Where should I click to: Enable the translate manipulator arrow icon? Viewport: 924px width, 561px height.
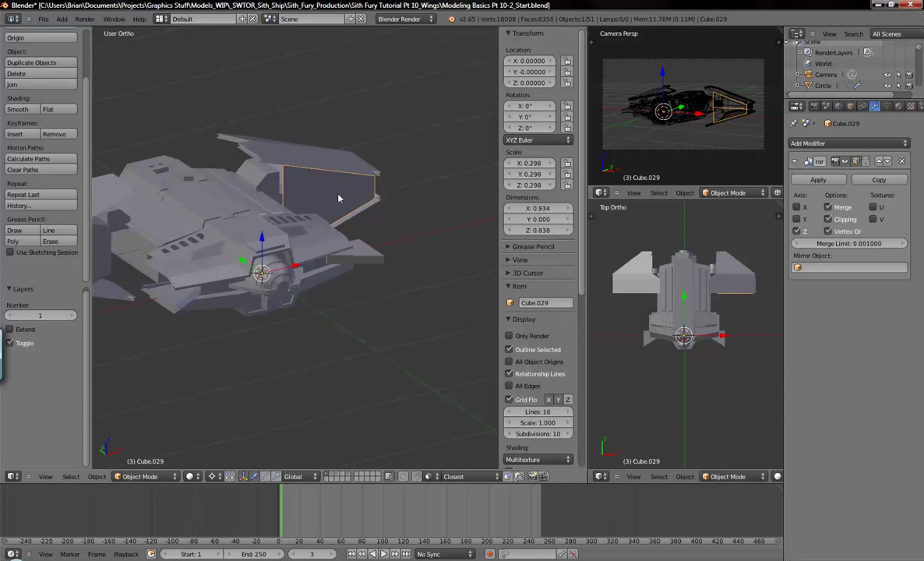coord(254,477)
